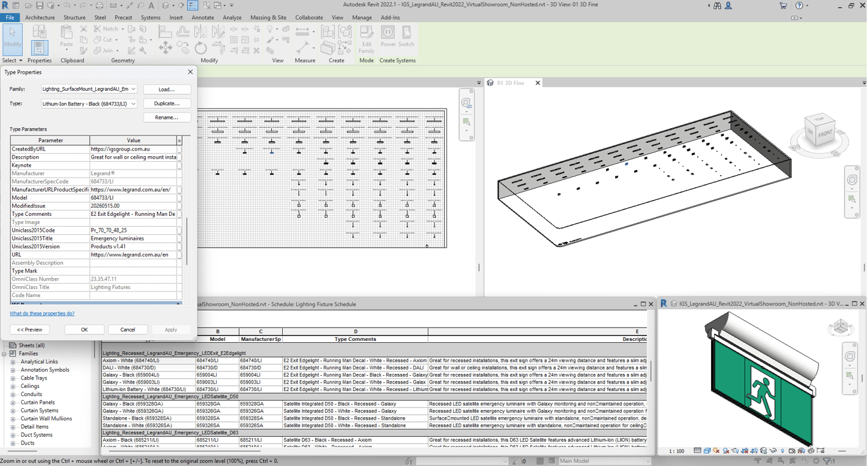The image size is (868, 466).
Task: Click the Uniclass2015Code value Pr_70_70_48_25
Action: click(x=133, y=230)
